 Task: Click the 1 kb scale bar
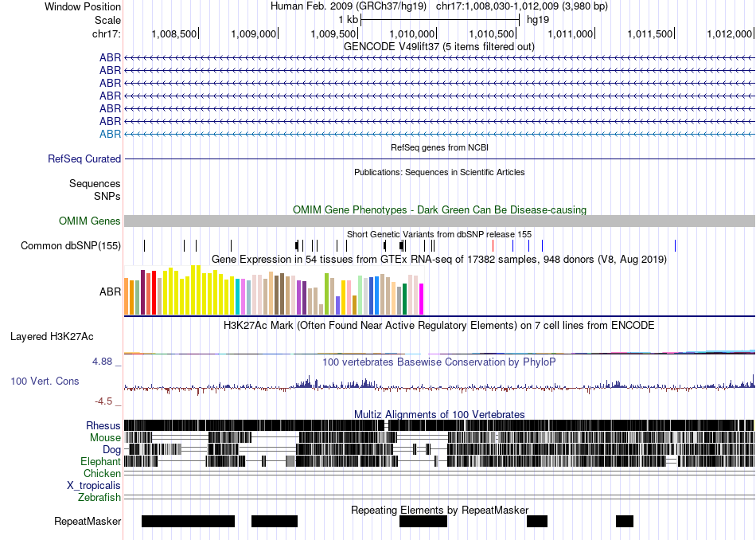point(440,20)
